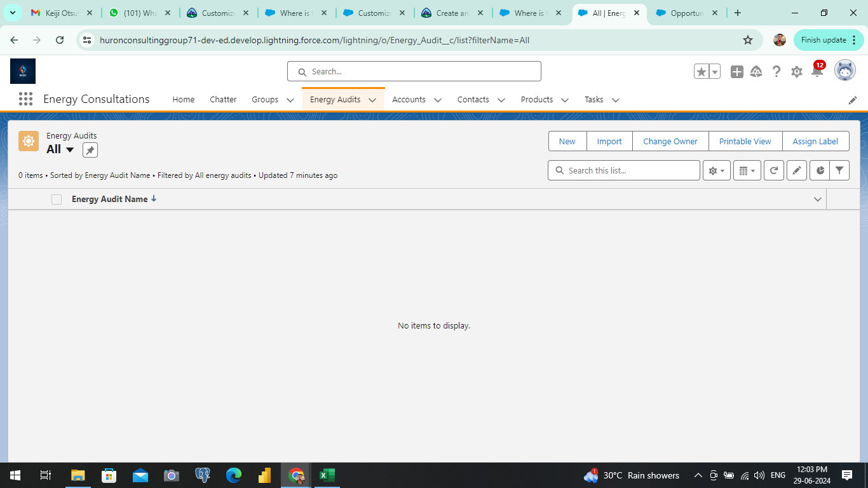Pin the All list view
Image resolution: width=868 pixels, height=488 pixels.
[x=90, y=150]
